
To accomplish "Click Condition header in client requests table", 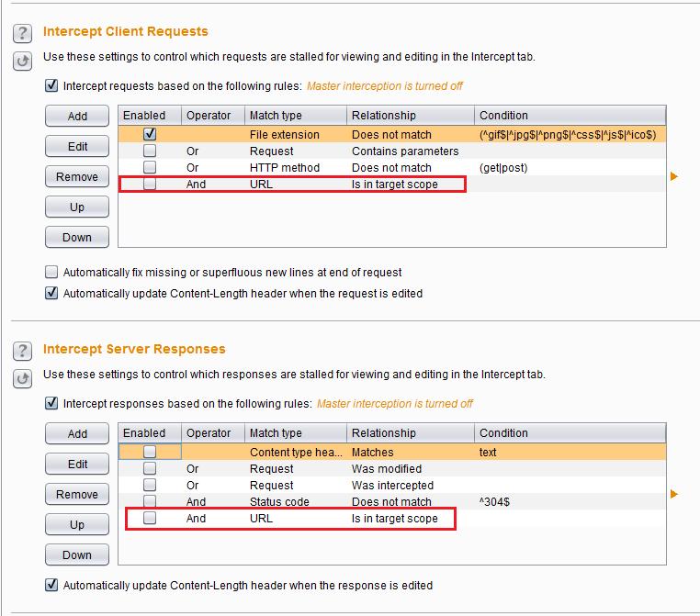I will point(570,116).
